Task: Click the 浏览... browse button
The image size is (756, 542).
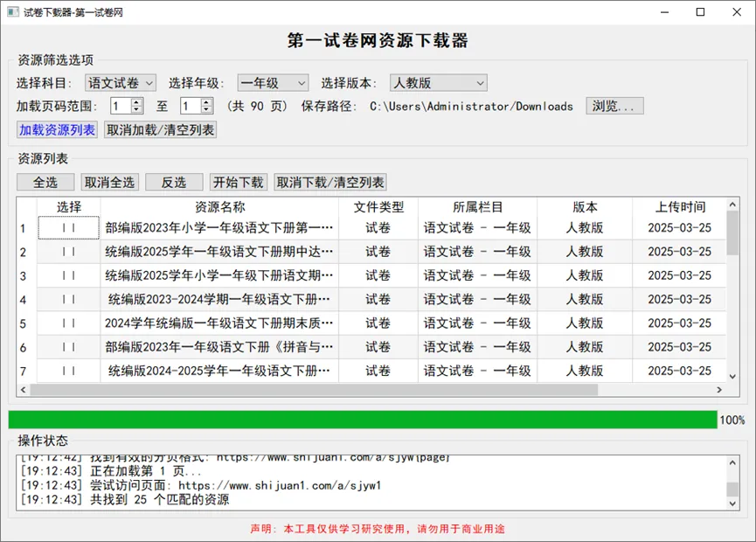Action: pos(614,106)
